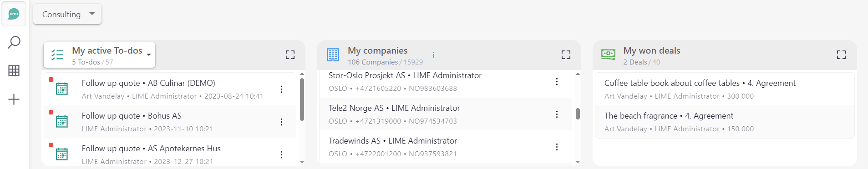Open the Lime CRM logo icon
Image resolution: width=868 pixels, height=169 pixels.
[x=14, y=14]
